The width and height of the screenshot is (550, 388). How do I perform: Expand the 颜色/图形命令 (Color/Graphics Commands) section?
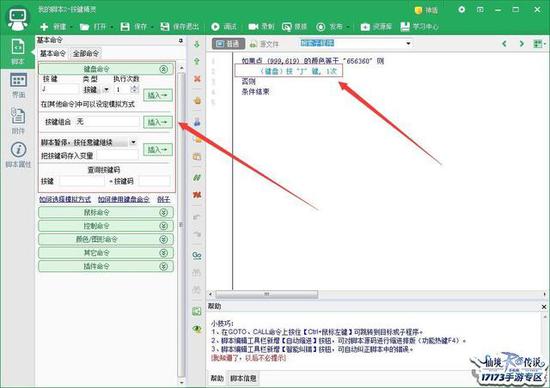pyautogui.click(x=106, y=239)
